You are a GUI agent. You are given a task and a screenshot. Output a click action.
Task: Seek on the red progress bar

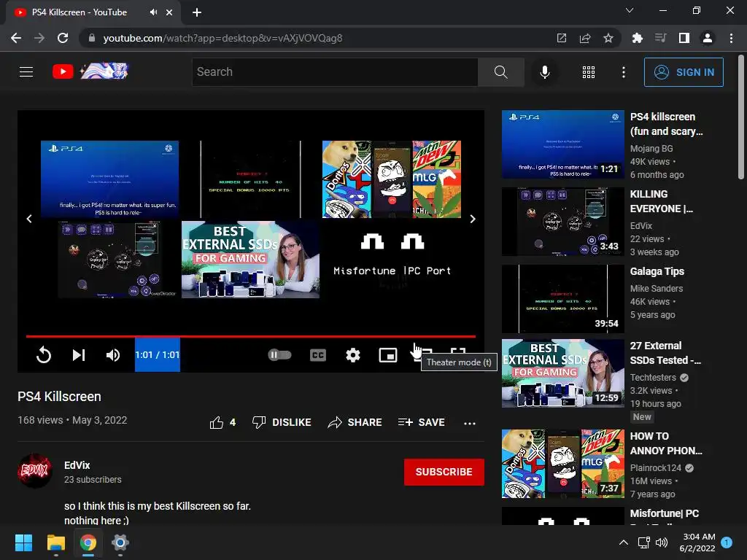(x=251, y=336)
